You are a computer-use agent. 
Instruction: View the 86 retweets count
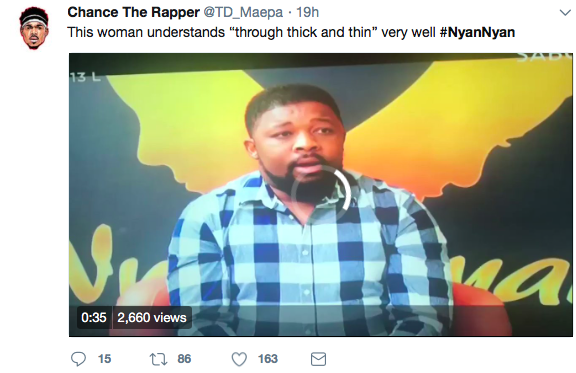coord(184,359)
